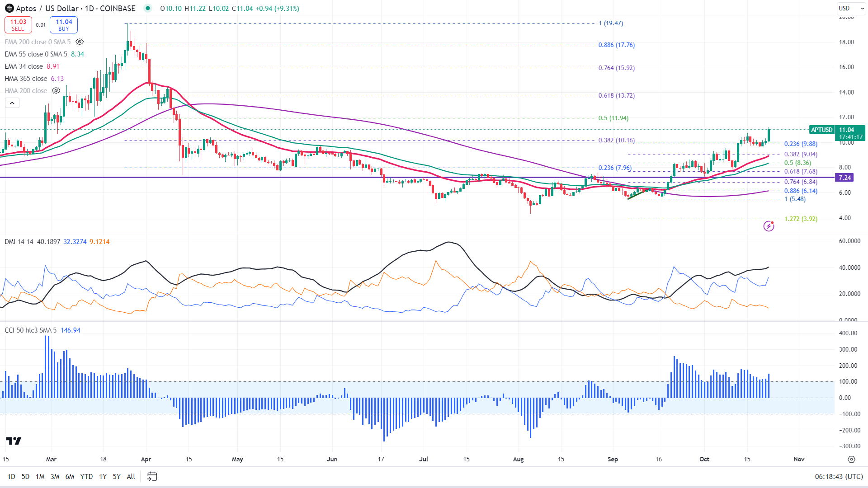Select the YTD time range

[86, 476]
